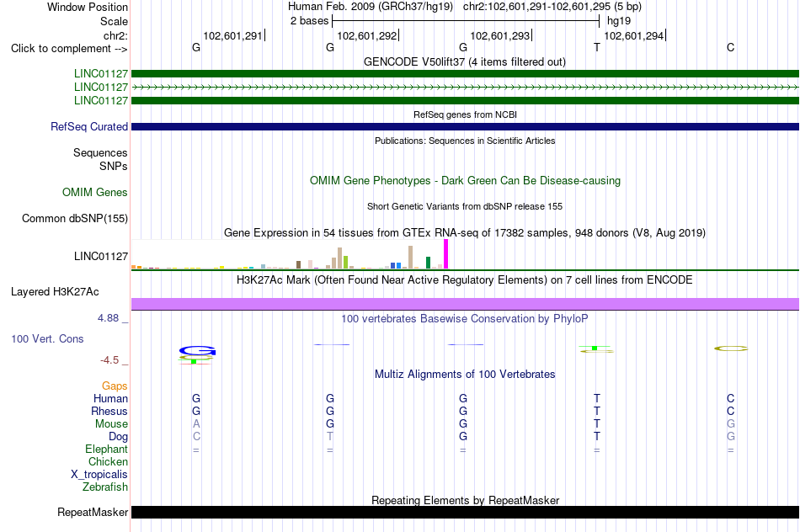Click the 4.88 PhyloP scale maximum

click(x=108, y=318)
